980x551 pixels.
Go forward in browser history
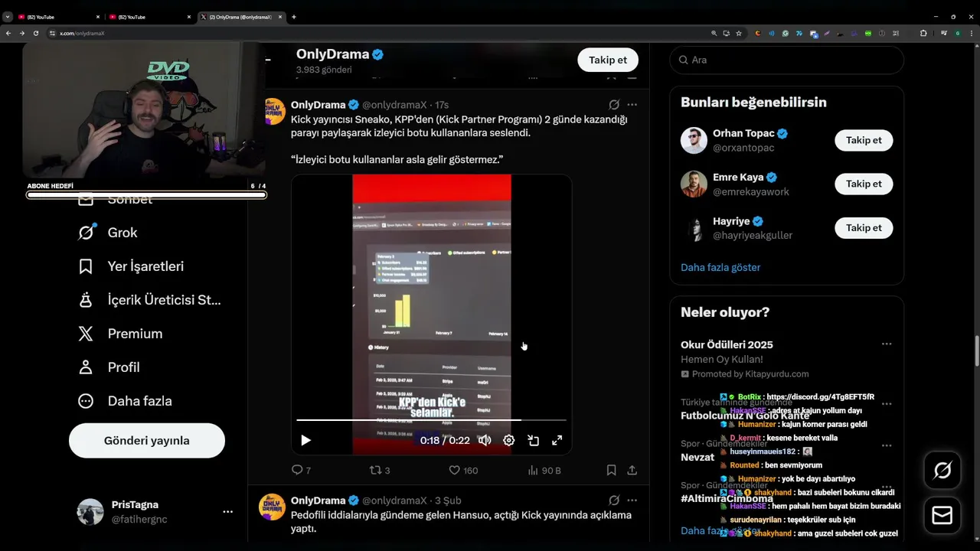22,34
